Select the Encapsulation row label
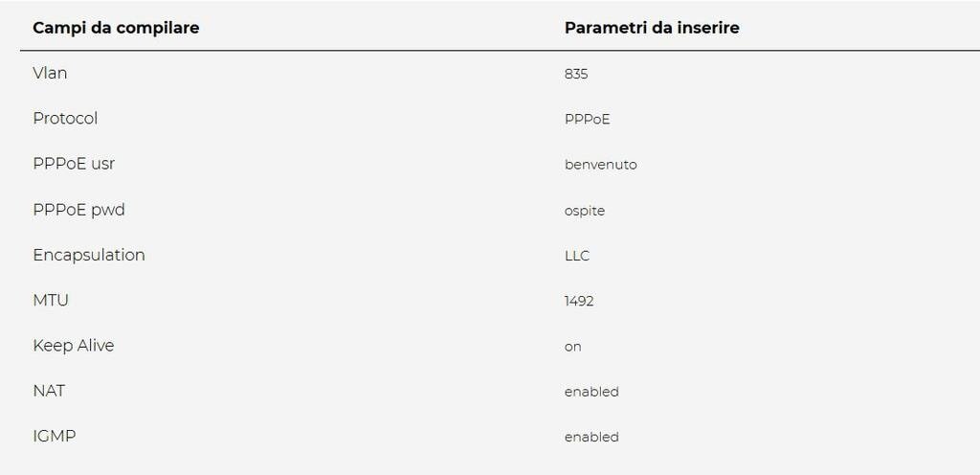 coord(89,255)
